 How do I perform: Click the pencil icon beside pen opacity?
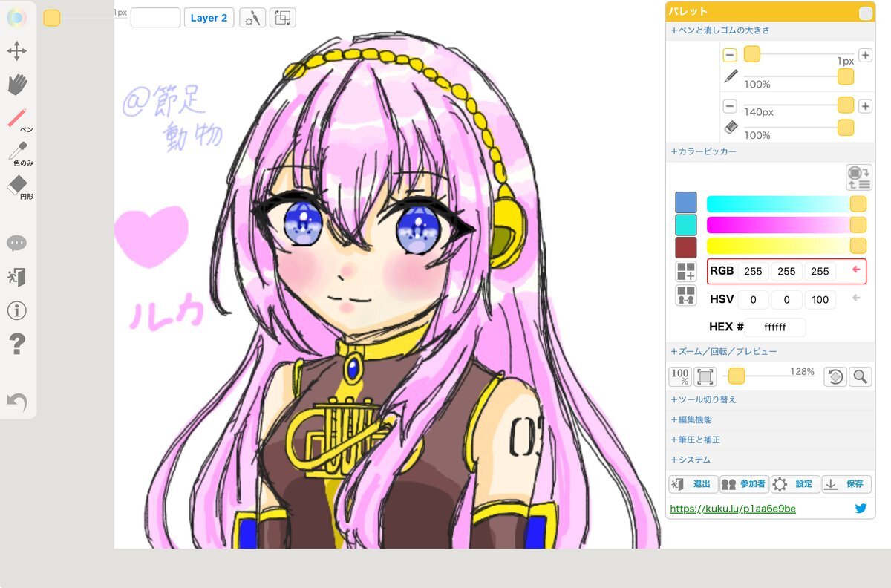pyautogui.click(x=731, y=76)
